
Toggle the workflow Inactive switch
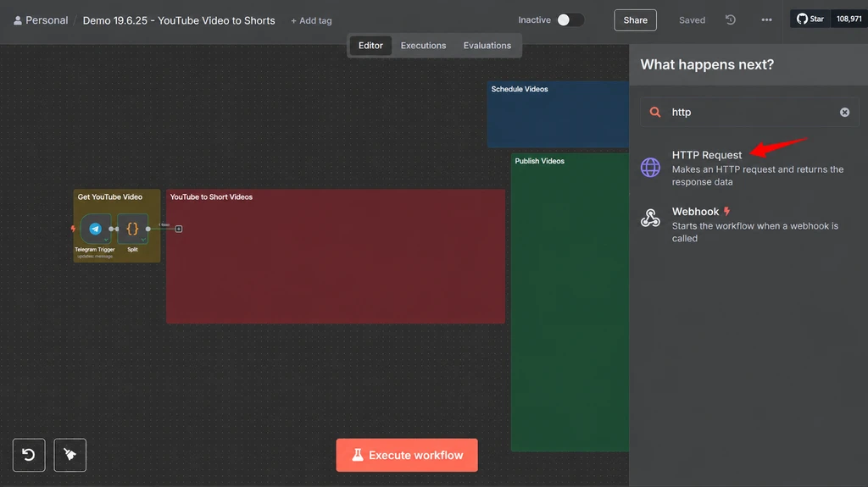pos(570,20)
